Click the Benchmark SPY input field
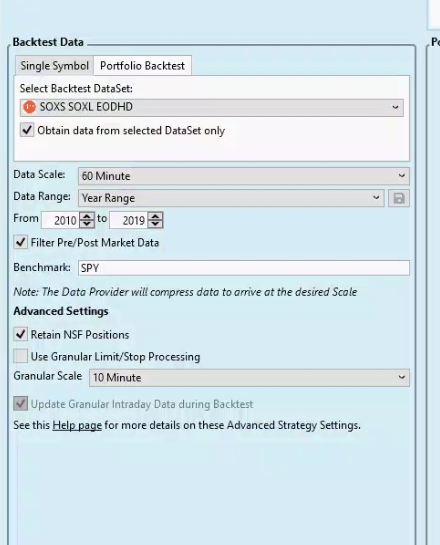This screenshot has height=545, width=440. click(244, 268)
